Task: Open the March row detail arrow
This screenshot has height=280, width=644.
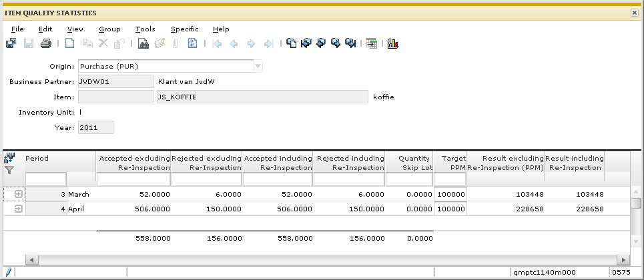Action: pyautogui.click(x=19, y=194)
